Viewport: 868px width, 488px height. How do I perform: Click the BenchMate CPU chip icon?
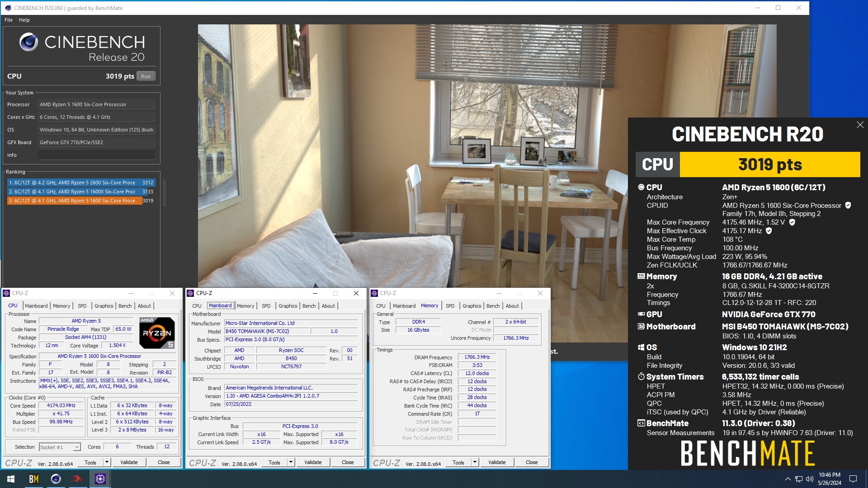coord(641,187)
